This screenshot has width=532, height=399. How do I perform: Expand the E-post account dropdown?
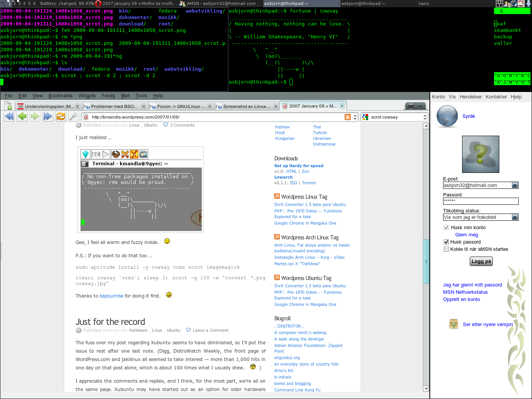pyautogui.click(x=515, y=185)
